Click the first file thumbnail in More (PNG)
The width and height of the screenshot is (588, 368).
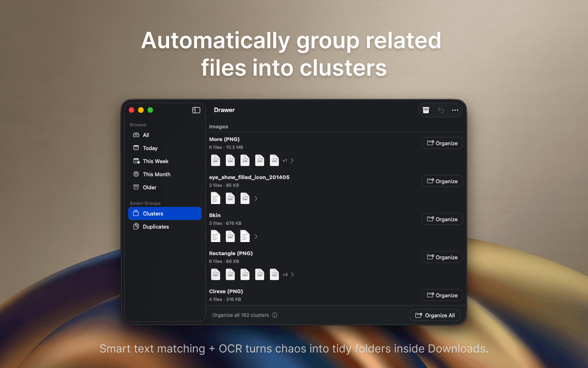click(x=216, y=160)
